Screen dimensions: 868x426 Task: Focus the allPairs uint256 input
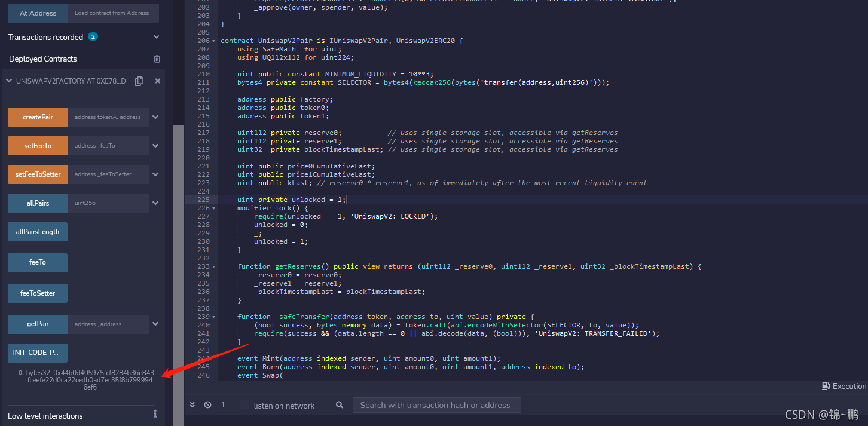pos(108,203)
